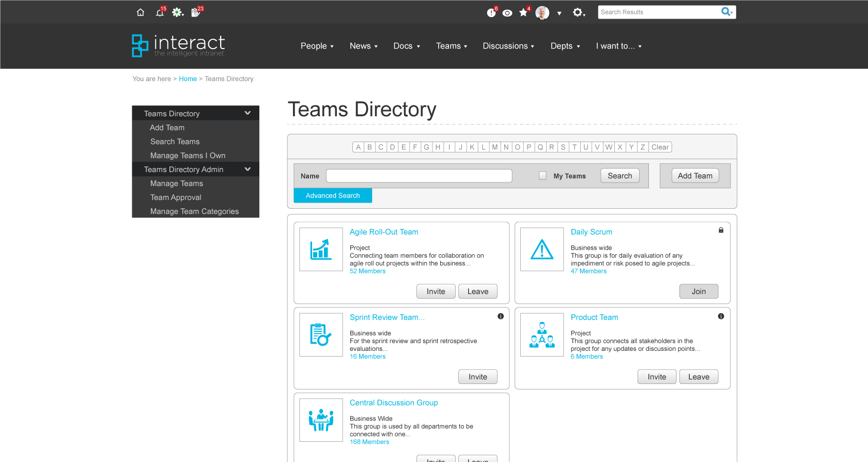This screenshot has width=868, height=462.
Task: Go to the home icon in top bar
Action: pyautogui.click(x=141, y=12)
